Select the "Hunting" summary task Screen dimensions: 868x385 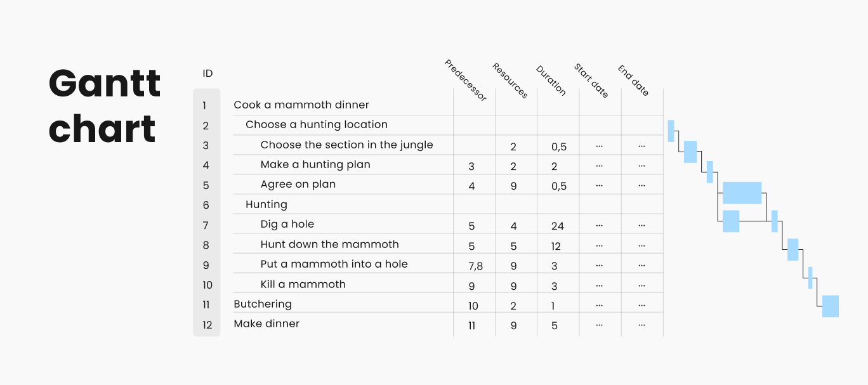(266, 204)
